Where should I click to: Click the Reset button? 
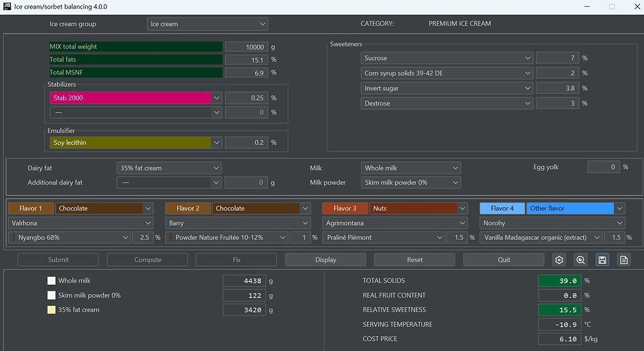415,260
